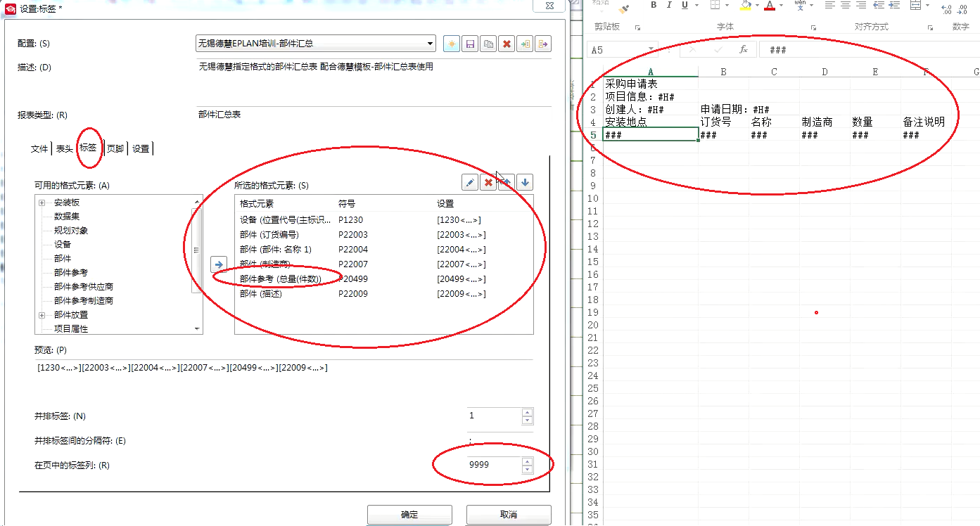The height and width of the screenshot is (526, 980).
Task: Click the 取消 button
Action: pyautogui.click(x=508, y=514)
